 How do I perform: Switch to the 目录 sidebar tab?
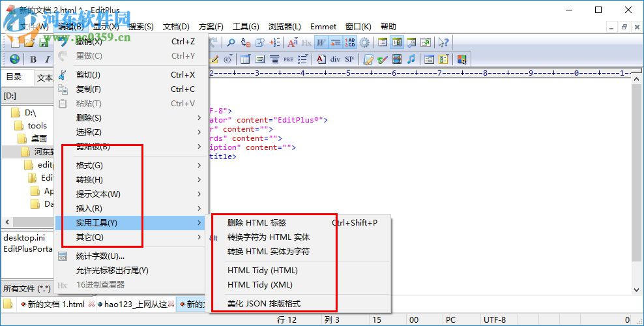14,77
